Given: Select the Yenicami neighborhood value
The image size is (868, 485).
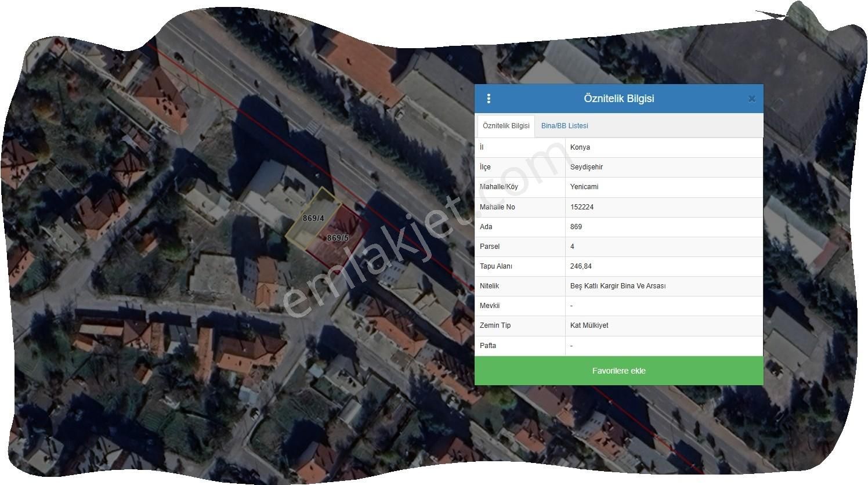Looking at the screenshot, I should point(584,187).
